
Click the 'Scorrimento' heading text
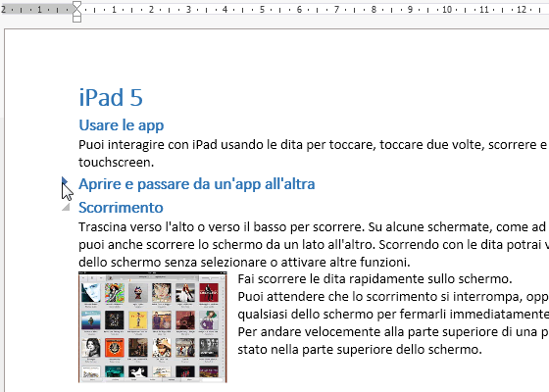[121, 208]
